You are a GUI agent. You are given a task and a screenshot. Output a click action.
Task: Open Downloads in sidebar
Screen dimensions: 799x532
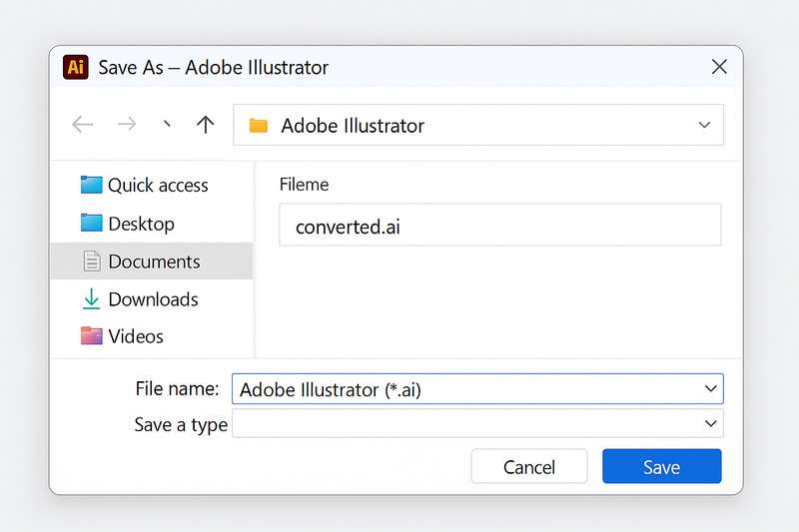point(152,299)
